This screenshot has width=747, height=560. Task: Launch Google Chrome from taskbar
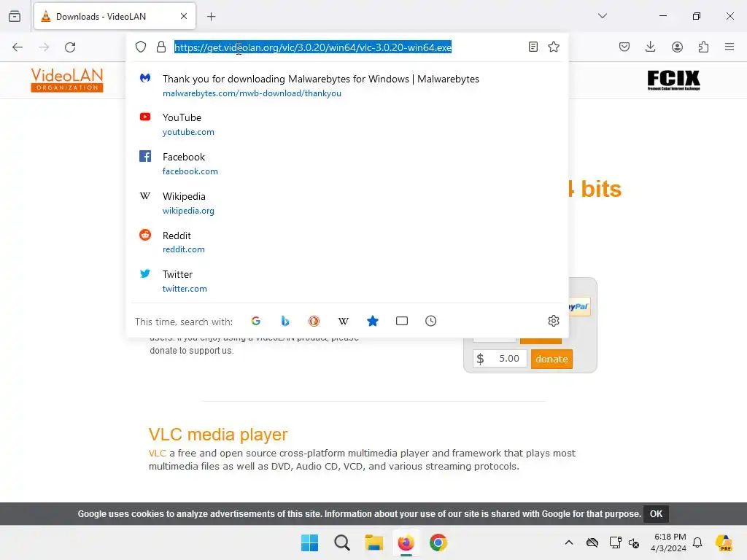click(438, 542)
